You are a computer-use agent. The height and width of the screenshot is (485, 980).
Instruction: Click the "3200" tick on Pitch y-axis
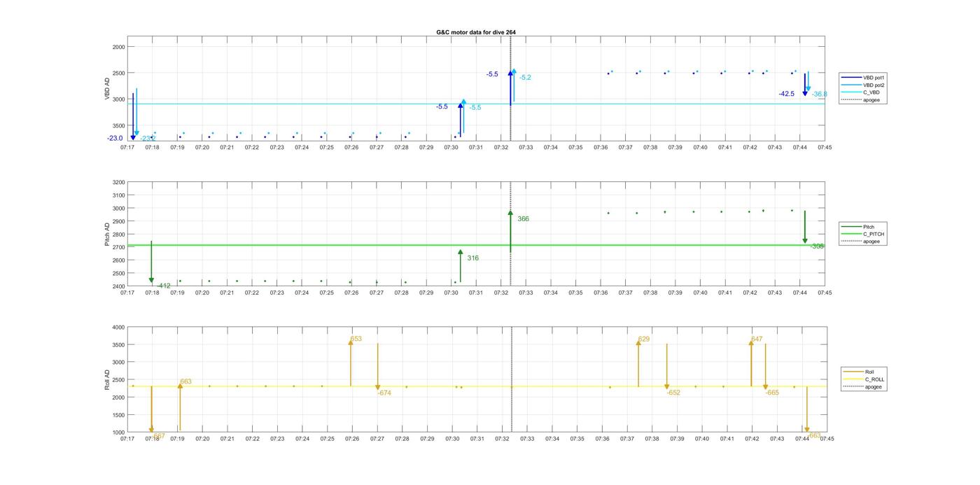point(118,182)
